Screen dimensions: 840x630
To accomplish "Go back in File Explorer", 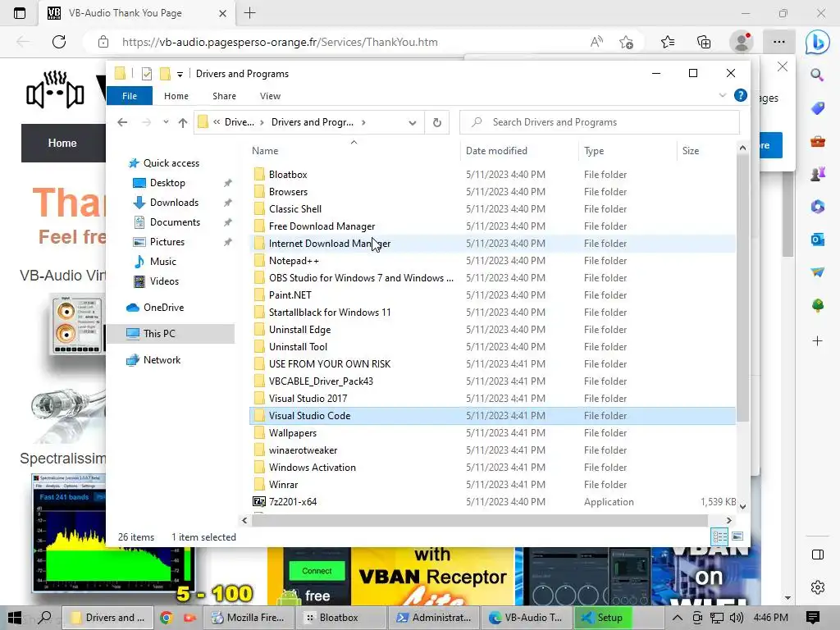I will tap(123, 123).
